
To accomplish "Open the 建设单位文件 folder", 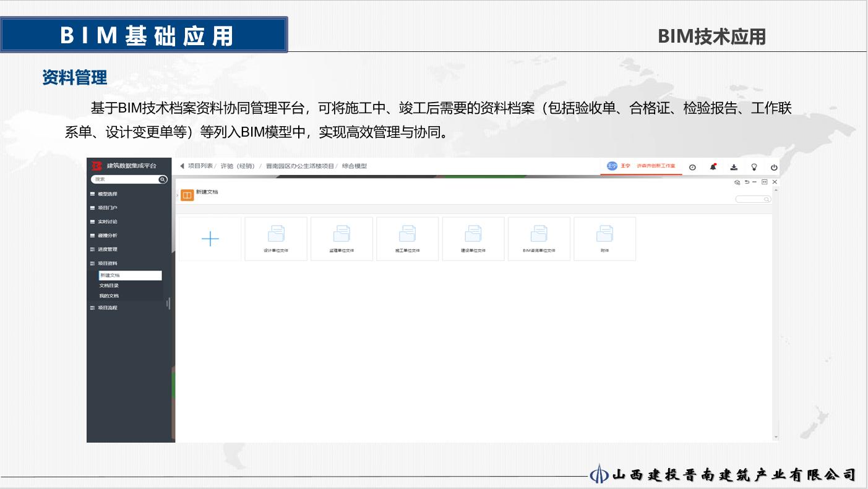I will pos(473,239).
